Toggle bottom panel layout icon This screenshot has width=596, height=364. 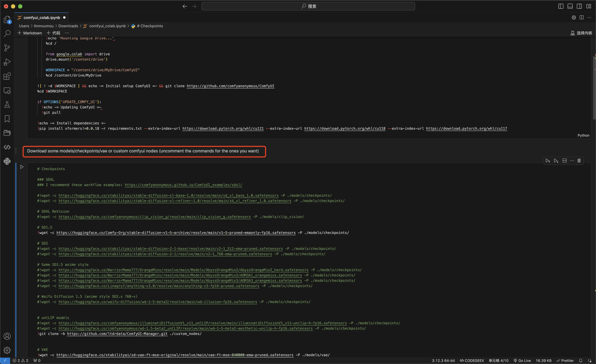click(570, 6)
